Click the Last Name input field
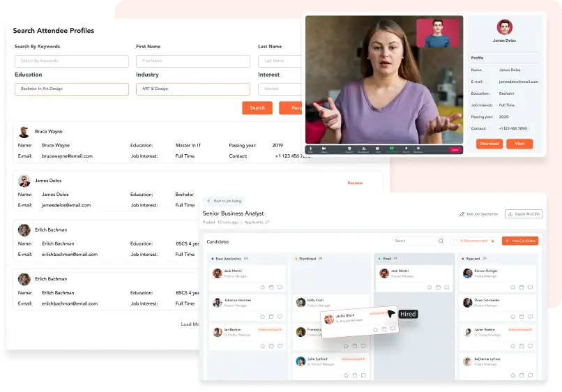The image size is (562, 392). 280,61
